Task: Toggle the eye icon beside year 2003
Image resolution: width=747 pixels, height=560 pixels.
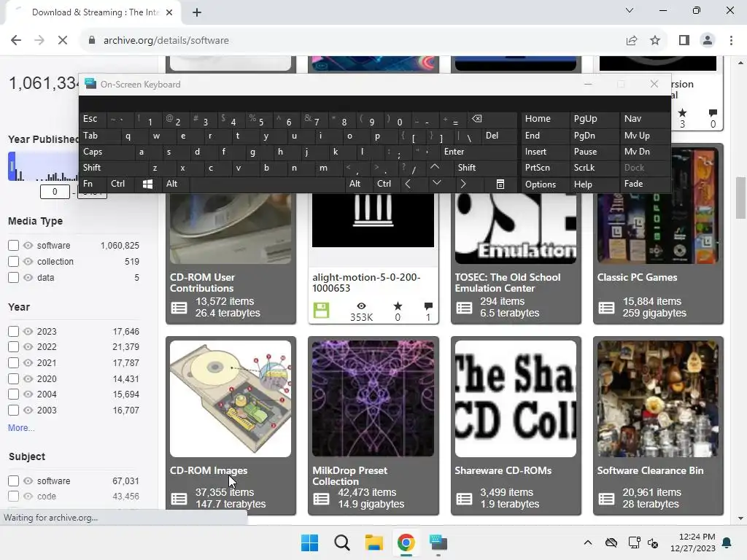Action: pyautogui.click(x=28, y=410)
